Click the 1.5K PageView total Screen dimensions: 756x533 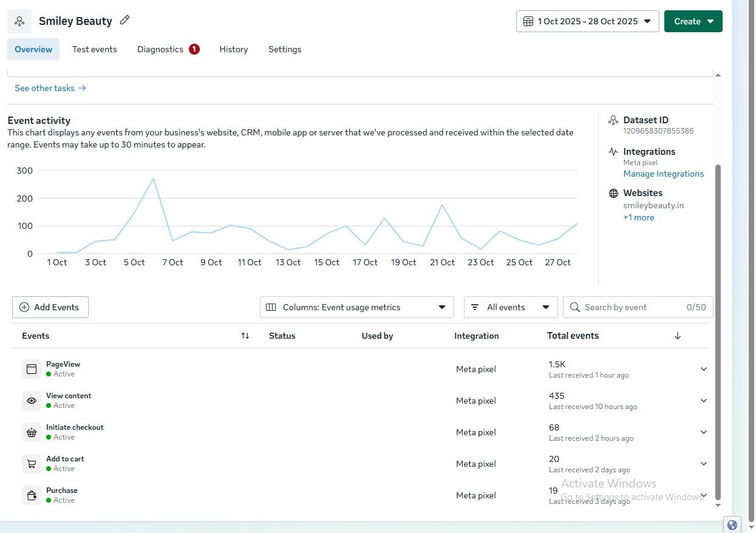(x=557, y=364)
